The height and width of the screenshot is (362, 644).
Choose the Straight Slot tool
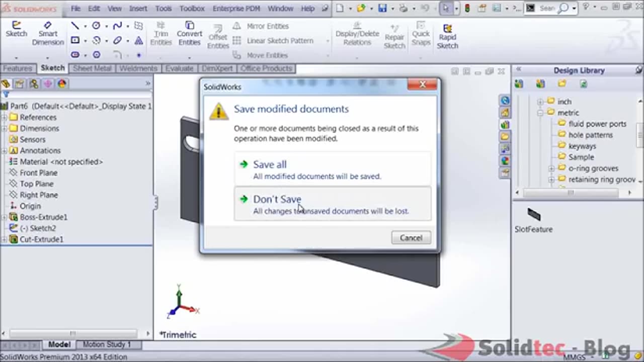(x=75, y=55)
